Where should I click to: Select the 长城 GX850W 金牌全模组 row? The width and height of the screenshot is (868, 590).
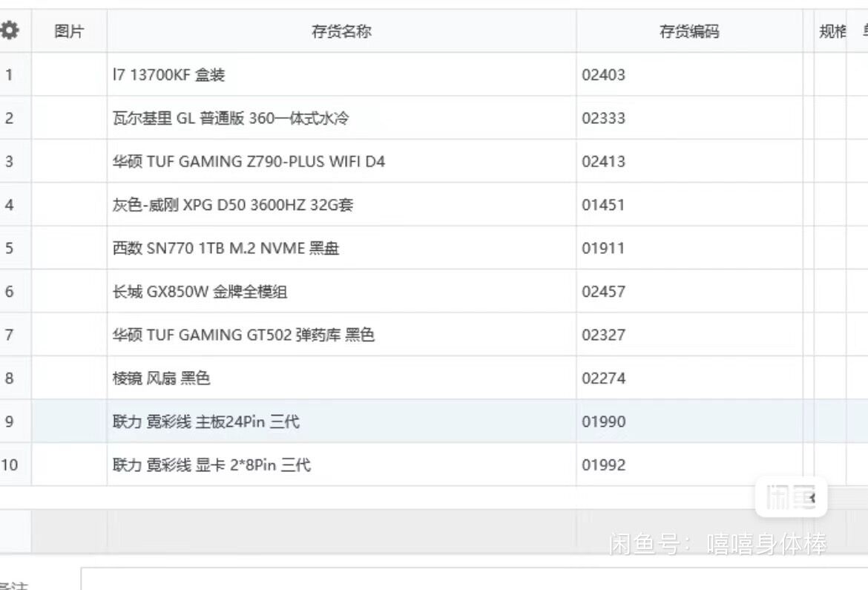(x=200, y=292)
